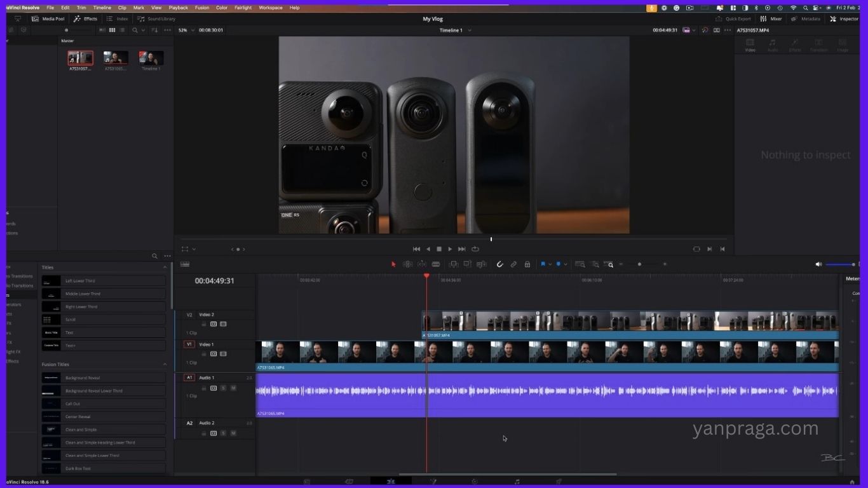Open the File menu
The width and height of the screenshot is (868, 488).
(50, 8)
